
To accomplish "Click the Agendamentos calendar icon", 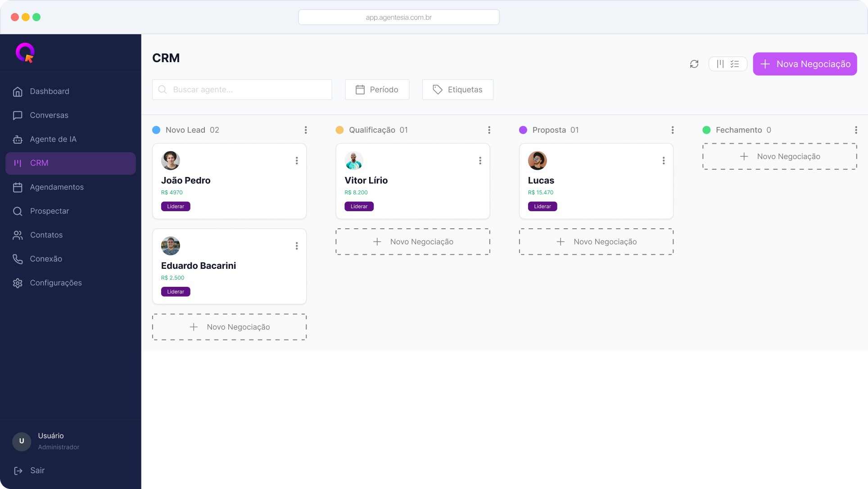I will (x=18, y=187).
